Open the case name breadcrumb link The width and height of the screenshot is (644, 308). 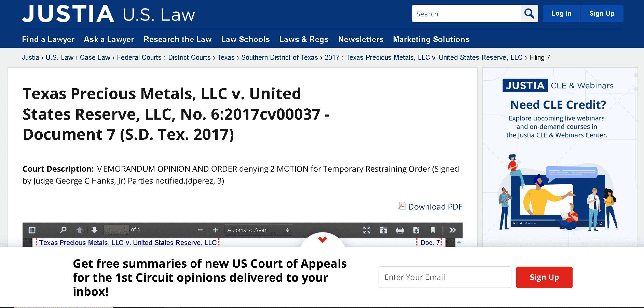pos(434,57)
